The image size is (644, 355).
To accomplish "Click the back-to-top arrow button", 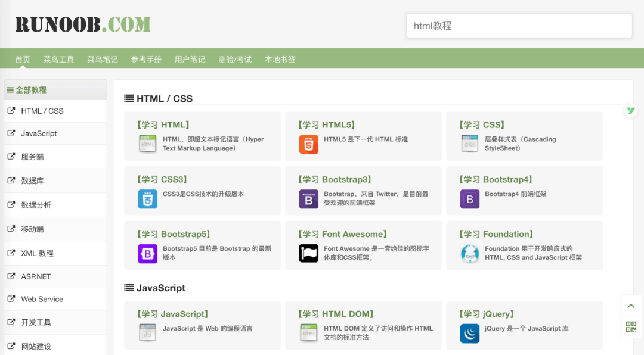I will click(x=631, y=306).
